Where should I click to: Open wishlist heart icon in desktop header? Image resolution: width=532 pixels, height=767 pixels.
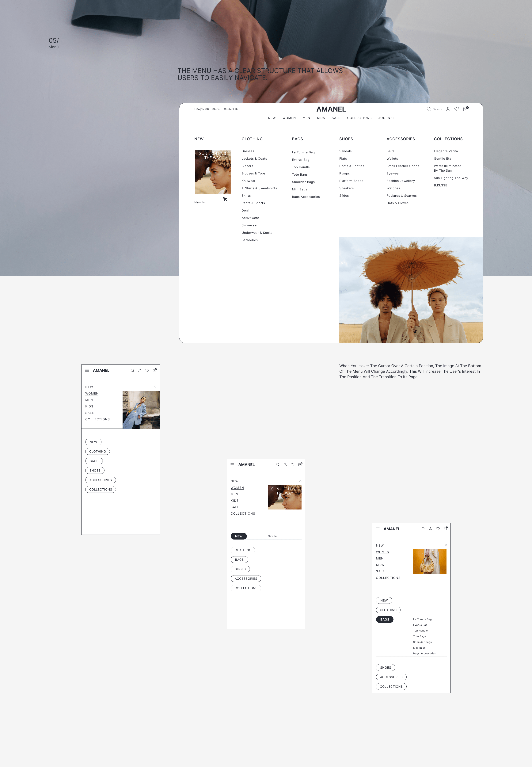pos(457,109)
